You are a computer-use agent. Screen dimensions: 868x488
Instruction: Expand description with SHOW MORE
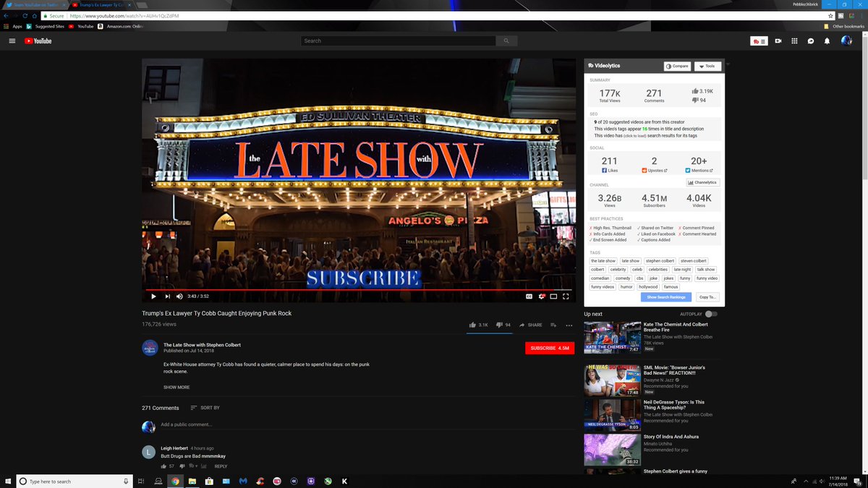(x=176, y=387)
